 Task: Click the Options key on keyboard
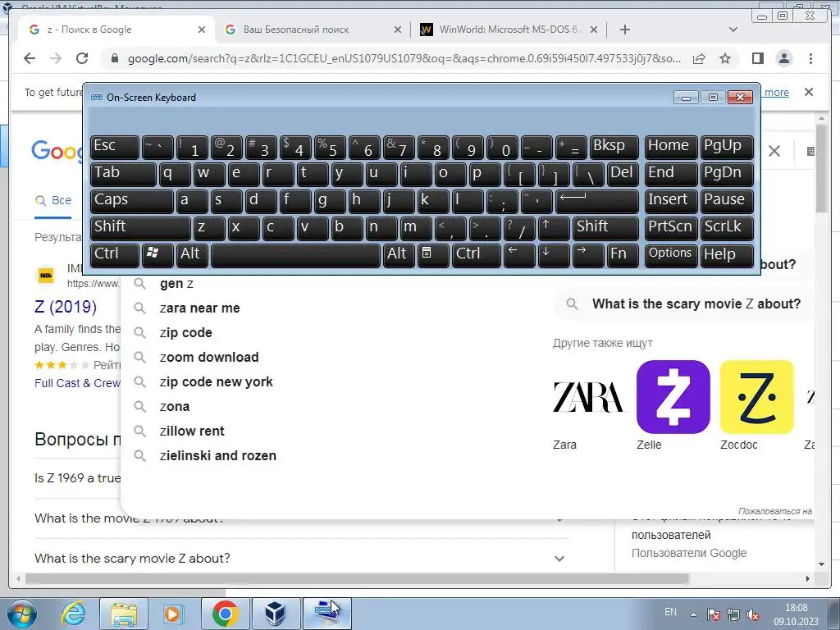coord(671,255)
